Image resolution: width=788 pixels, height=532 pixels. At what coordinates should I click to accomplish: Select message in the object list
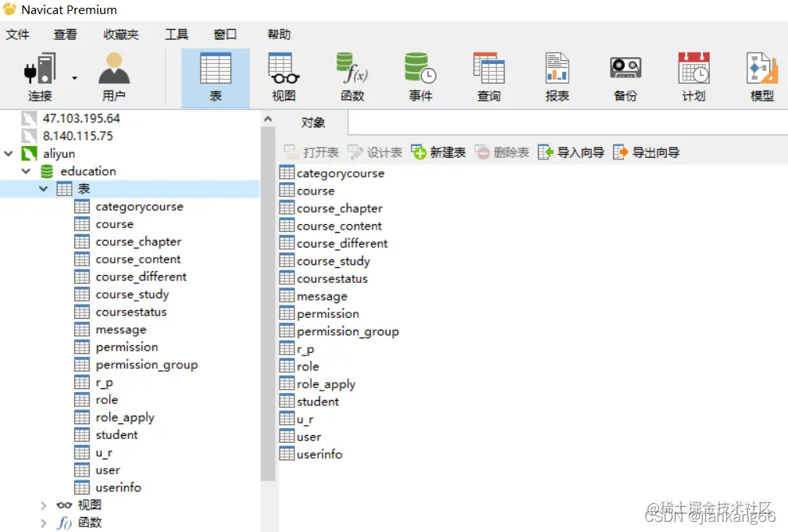coord(322,297)
